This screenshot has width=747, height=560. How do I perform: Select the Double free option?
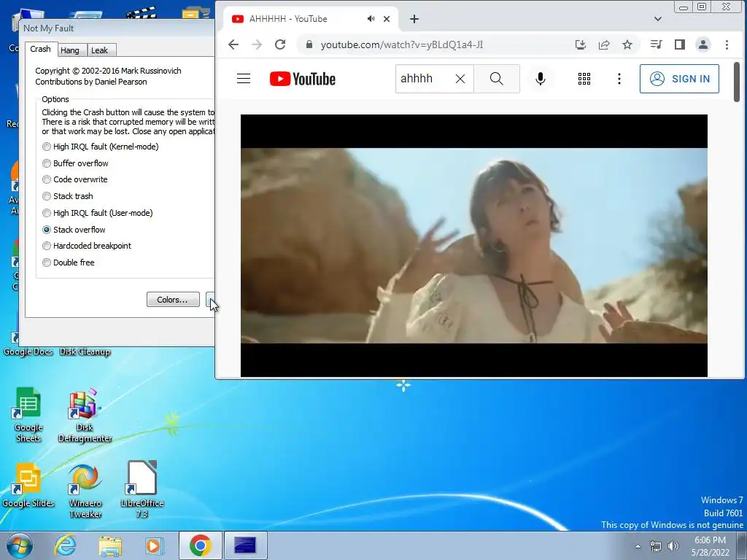tap(69, 262)
